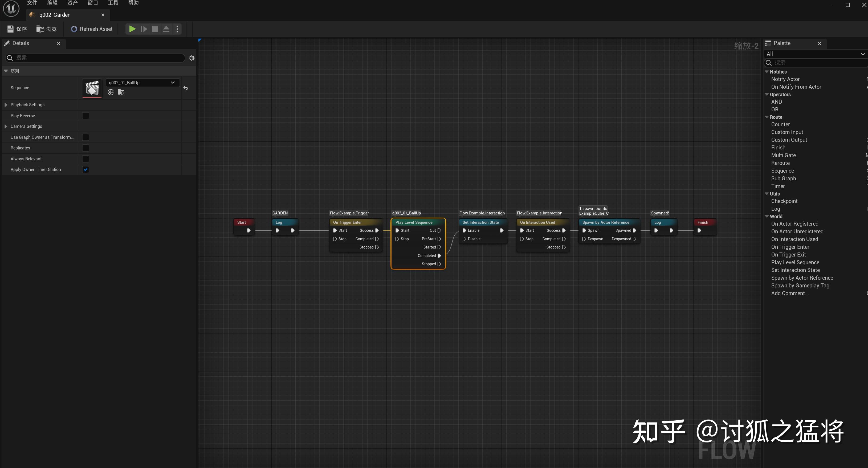Click the Palette search field
Viewport: 868px width, 468px height.
pos(816,63)
